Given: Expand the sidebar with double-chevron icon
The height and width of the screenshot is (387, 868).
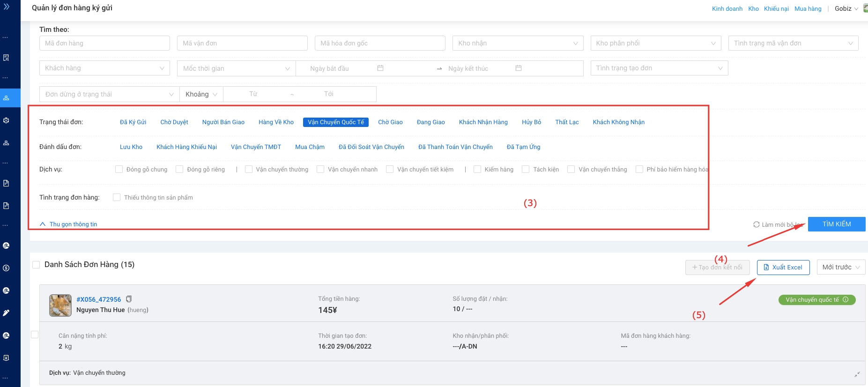Looking at the screenshot, I should click(7, 7).
